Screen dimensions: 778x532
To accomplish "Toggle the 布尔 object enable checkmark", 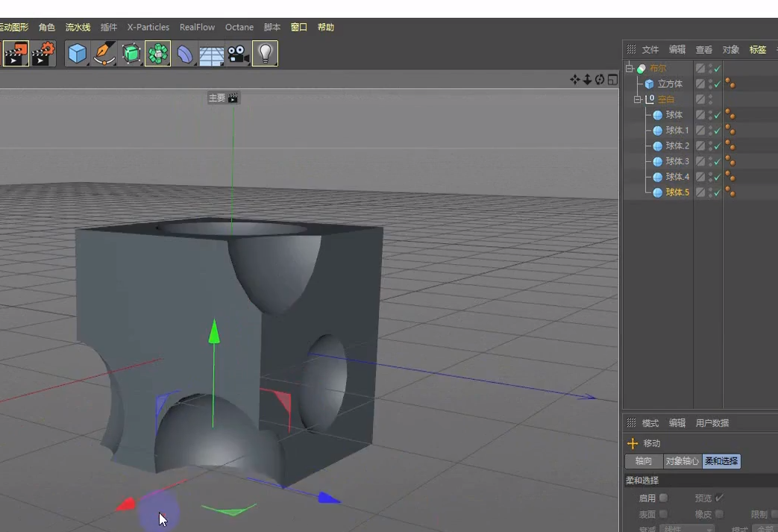I will click(717, 69).
